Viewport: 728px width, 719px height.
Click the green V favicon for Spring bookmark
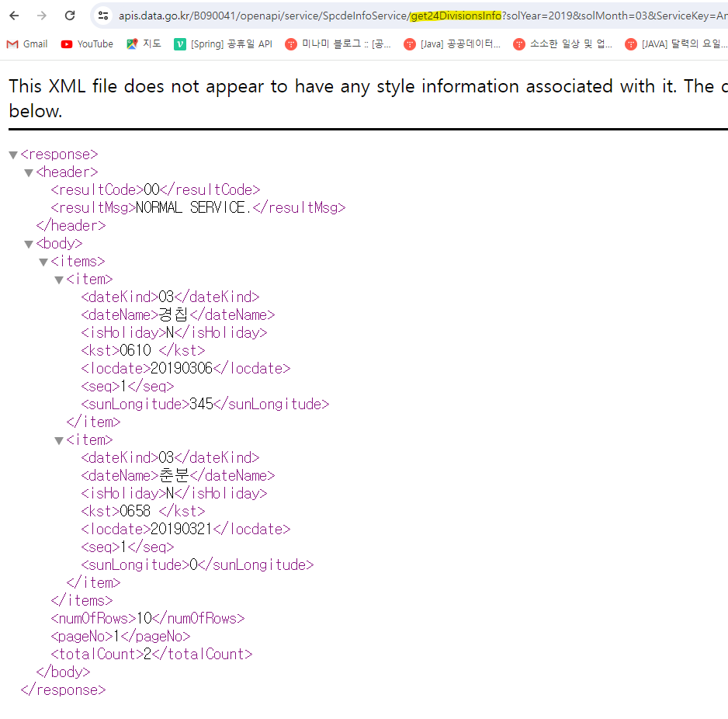pyautogui.click(x=180, y=44)
